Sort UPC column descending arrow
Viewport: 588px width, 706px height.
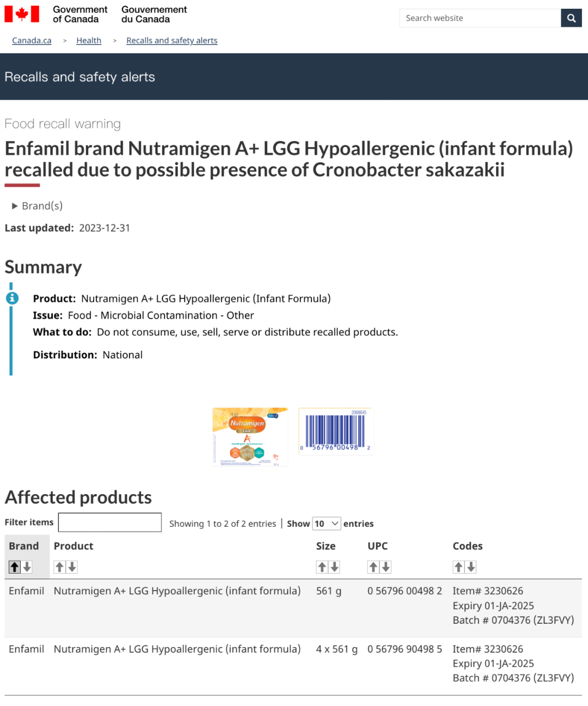coord(386,567)
